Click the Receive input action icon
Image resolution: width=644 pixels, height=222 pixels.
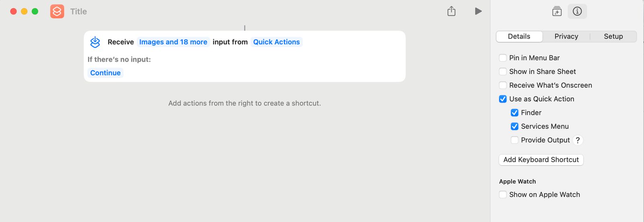coord(95,42)
